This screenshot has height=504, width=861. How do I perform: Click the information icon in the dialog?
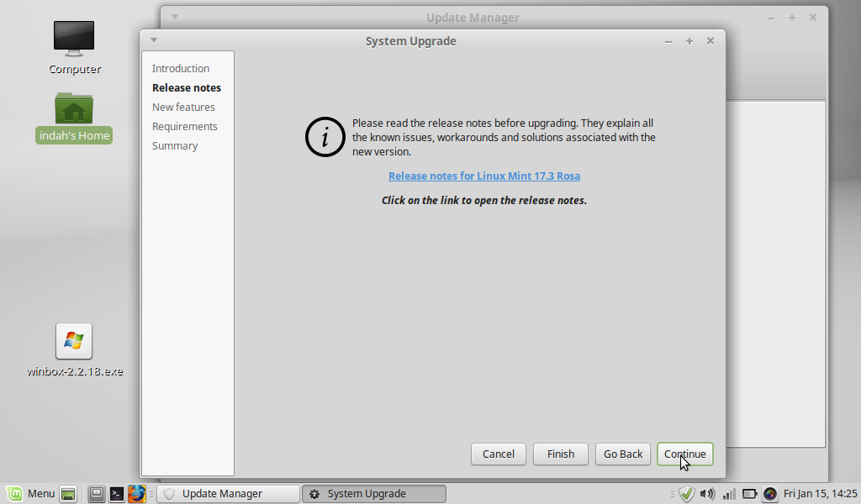[325, 137]
